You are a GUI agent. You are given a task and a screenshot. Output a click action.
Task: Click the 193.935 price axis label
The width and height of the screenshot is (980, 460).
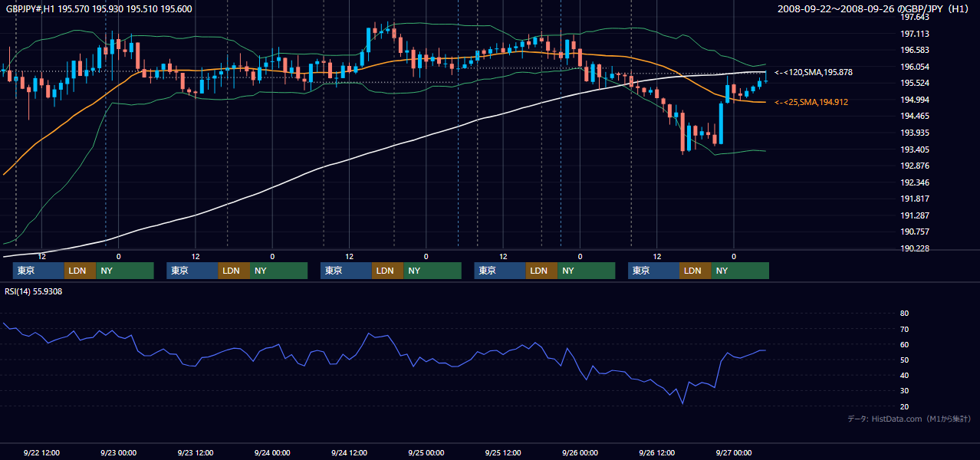pyautogui.click(x=915, y=133)
